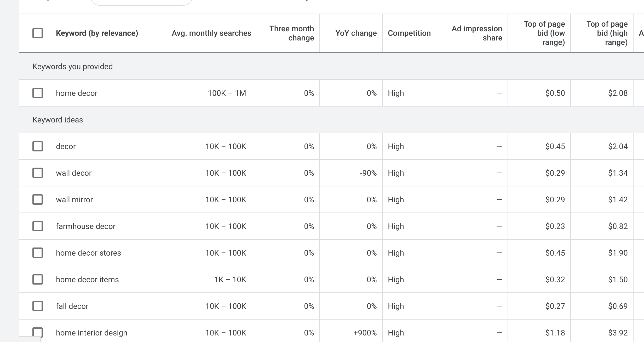Select the 'home decor items' checkbox
The width and height of the screenshot is (644, 342).
point(38,279)
